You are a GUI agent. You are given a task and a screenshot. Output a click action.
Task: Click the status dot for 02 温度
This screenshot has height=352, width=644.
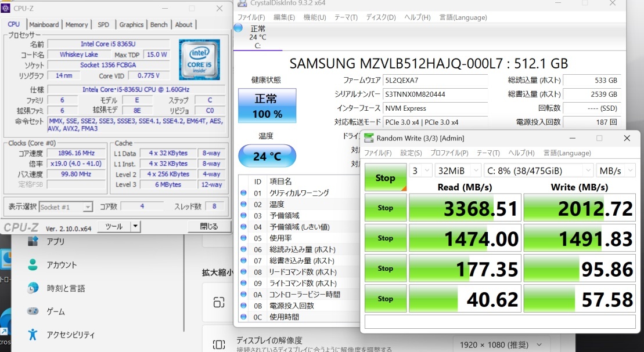243,204
